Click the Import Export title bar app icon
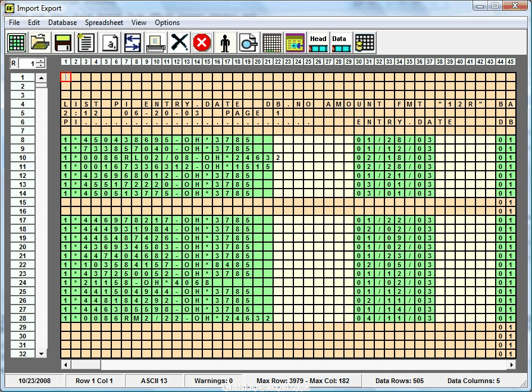The height and width of the screenshot is (392, 532). (10, 8)
